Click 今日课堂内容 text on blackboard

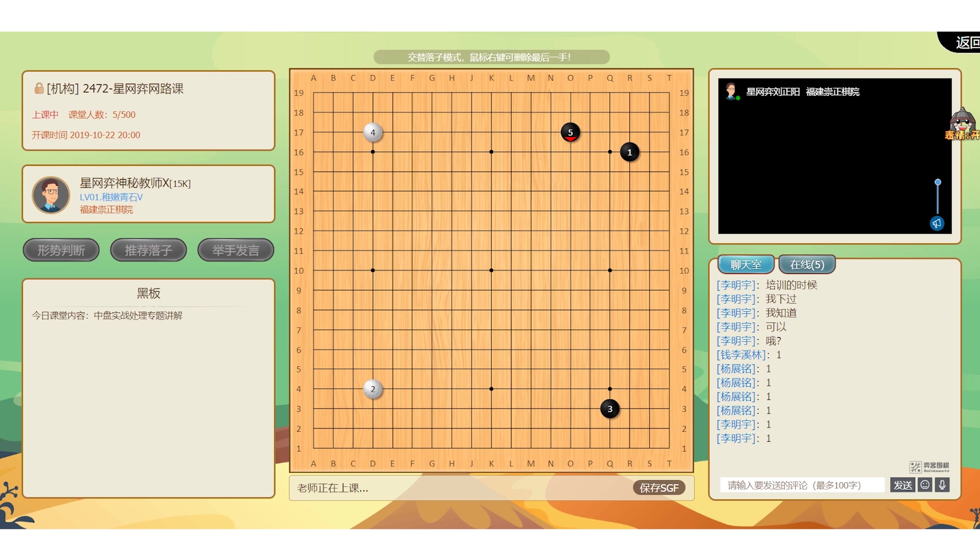click(107, 316)
